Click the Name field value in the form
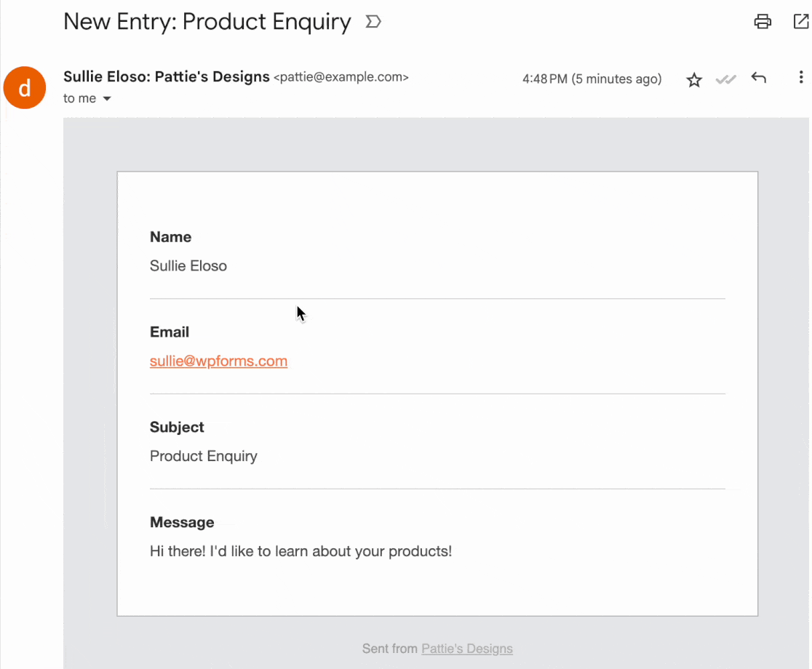 click(188, 265)
